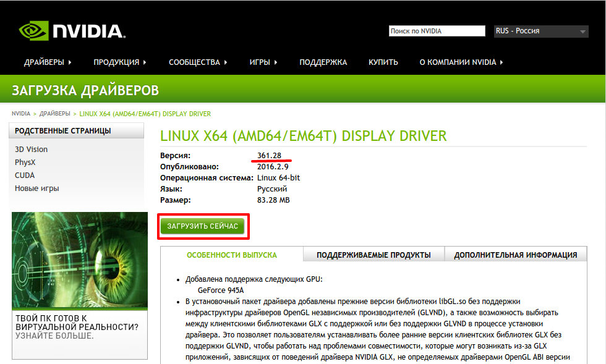
Task: Expand the ИГРЫ menu
Action: [x=263, y=62]
